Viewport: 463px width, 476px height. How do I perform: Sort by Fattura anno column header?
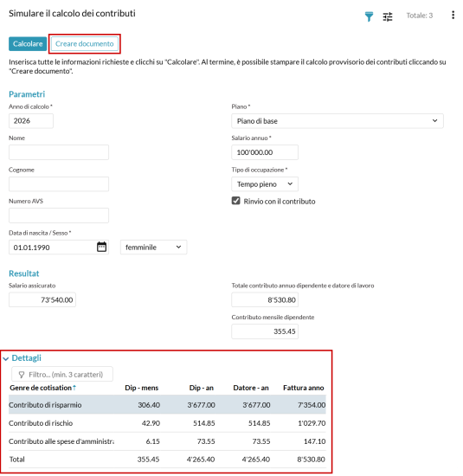[303, 388]
